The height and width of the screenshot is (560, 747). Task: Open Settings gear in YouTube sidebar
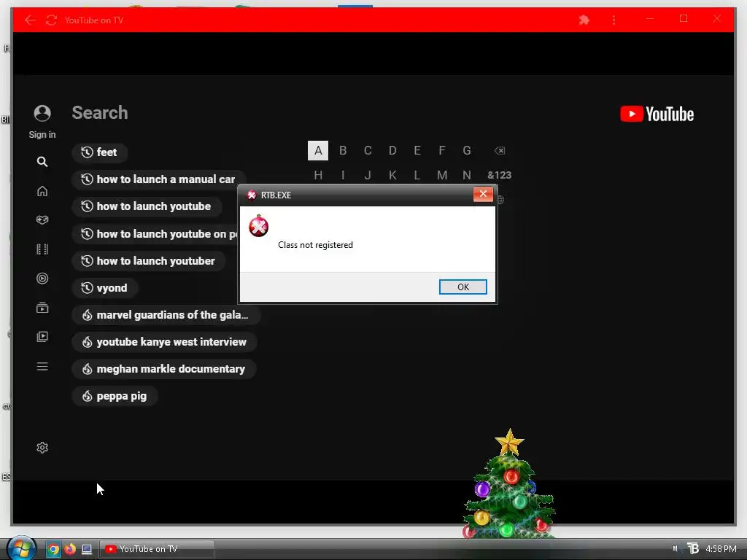[42, 448]
